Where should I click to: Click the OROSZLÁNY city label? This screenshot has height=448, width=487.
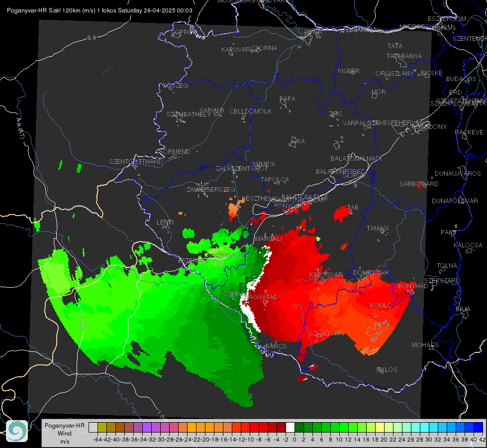(394, 73)
